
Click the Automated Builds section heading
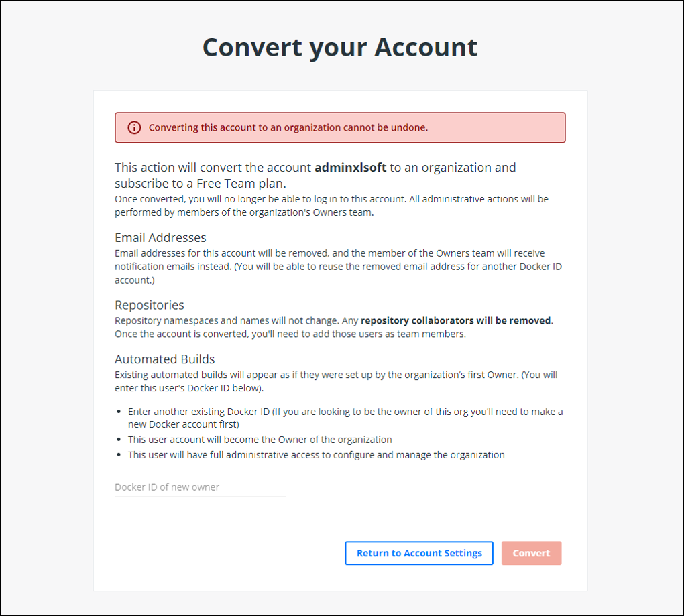coord(164,359)
